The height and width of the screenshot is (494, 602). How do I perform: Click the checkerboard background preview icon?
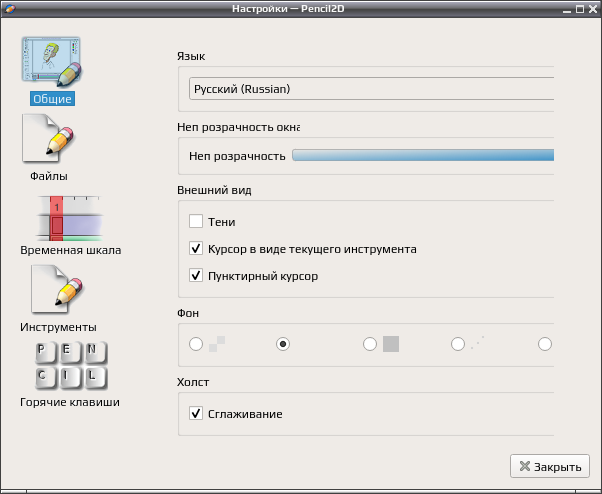[217, 344]
